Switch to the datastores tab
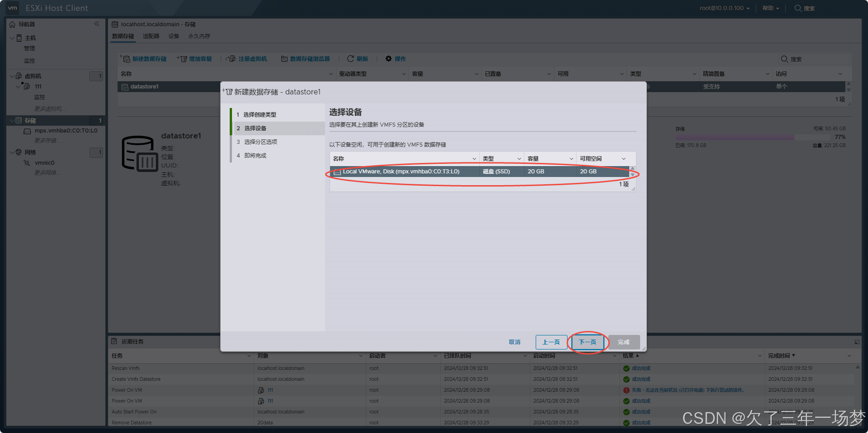Screen dimensions: 868x433 [123, 36]
